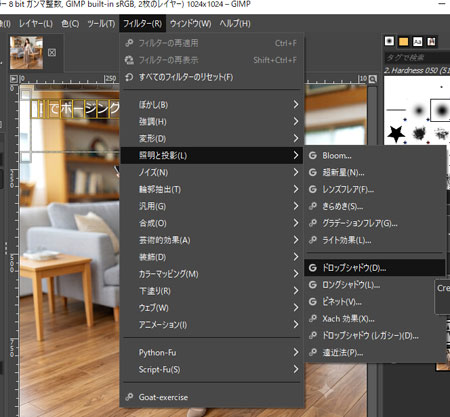Click the zoom icon at ruler corner
450x417 pixels.
click(373, 79)
